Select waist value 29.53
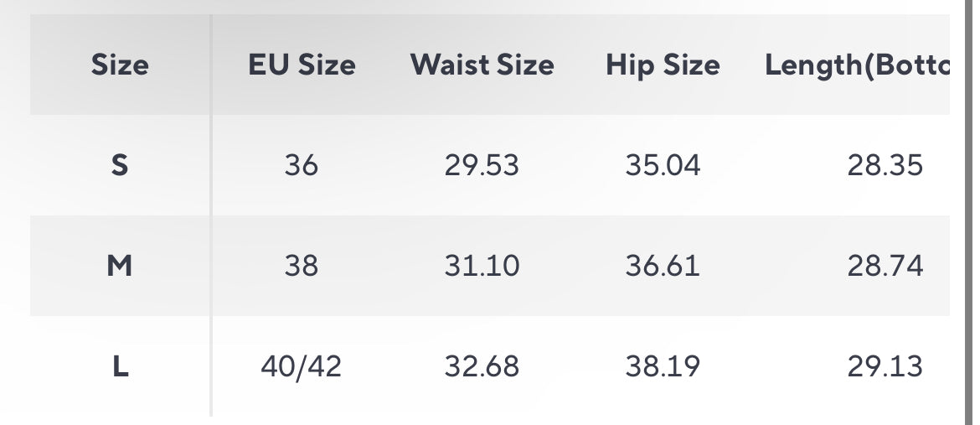Viewport: 980px width, 425px height. click(x=482, y=166)
